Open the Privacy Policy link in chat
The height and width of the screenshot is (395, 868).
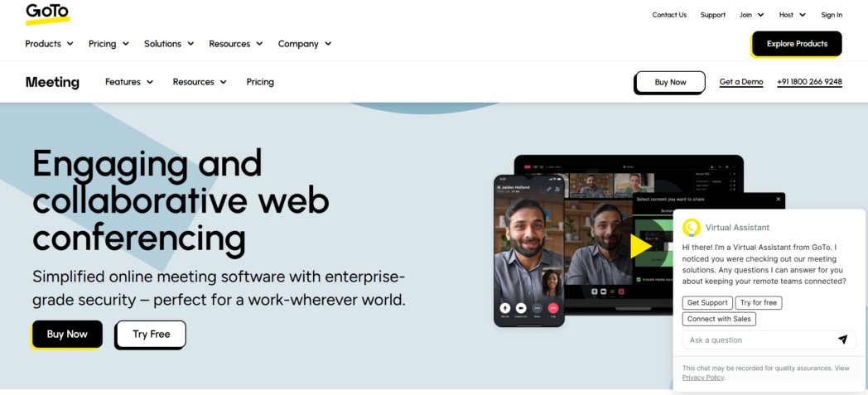702,378
